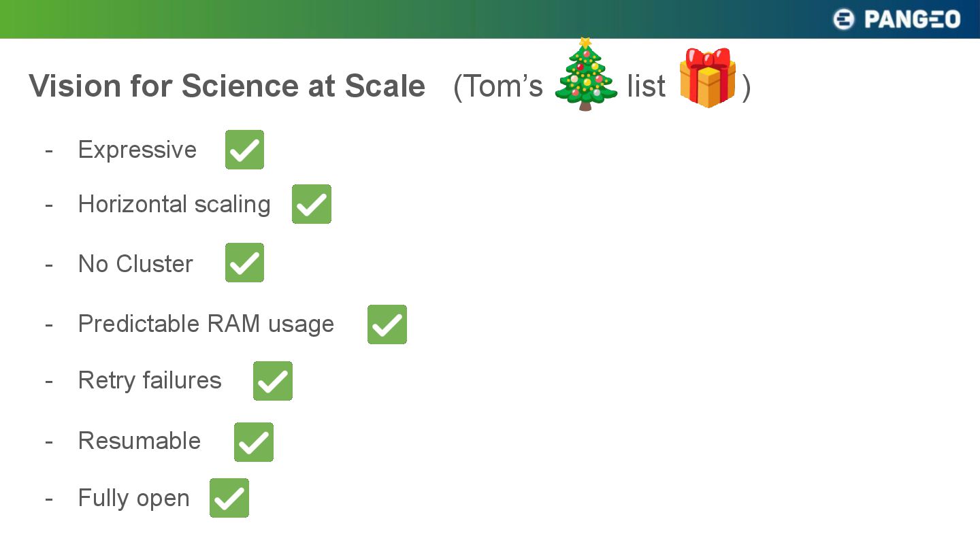This screenshot has width=980, height=551.
Task: Toggle the Expressive green checkmark
Action: click(x=244, y=150)
